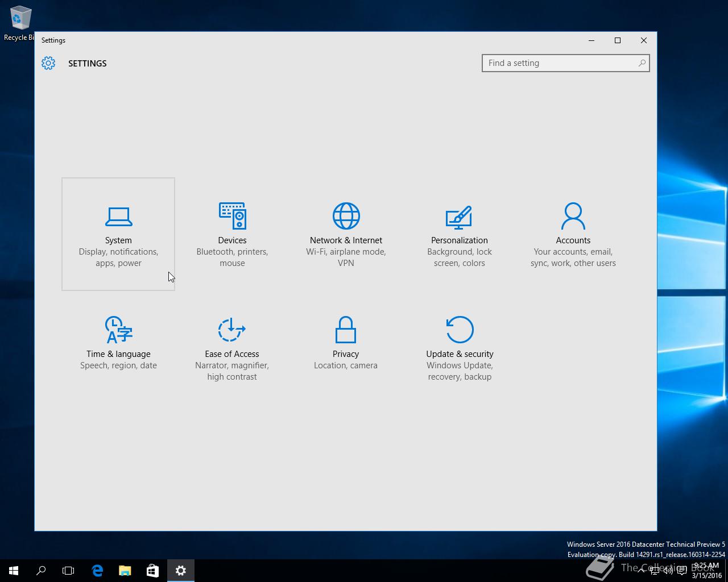Open the Accounts person icon
Screen dimensions: 728x582
point(573,216)
